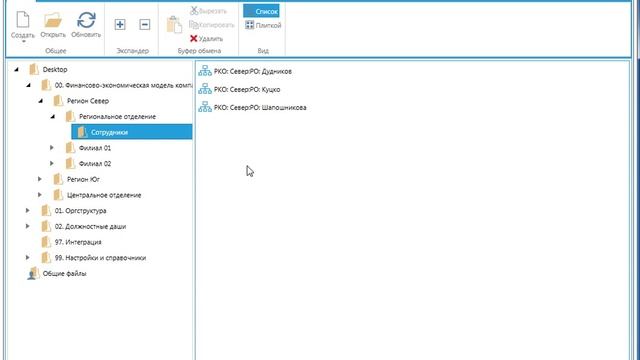Expand the 99. Настройки и справочники node

point(27,258)
